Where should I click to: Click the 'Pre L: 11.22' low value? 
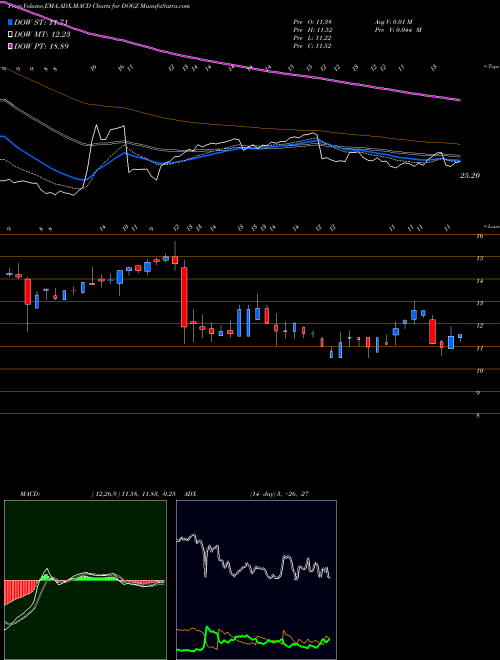(x=313, y=38)
